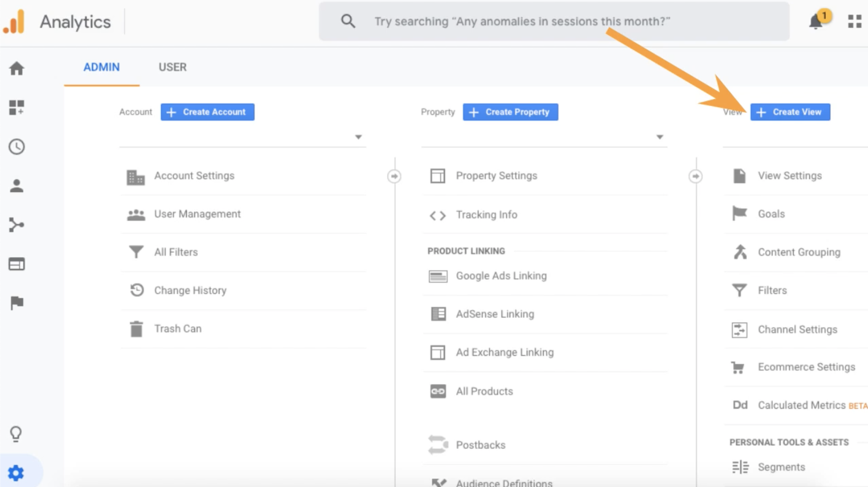Click the Create View button
Screen dimensions: 868x487
(x=790, y=112)
